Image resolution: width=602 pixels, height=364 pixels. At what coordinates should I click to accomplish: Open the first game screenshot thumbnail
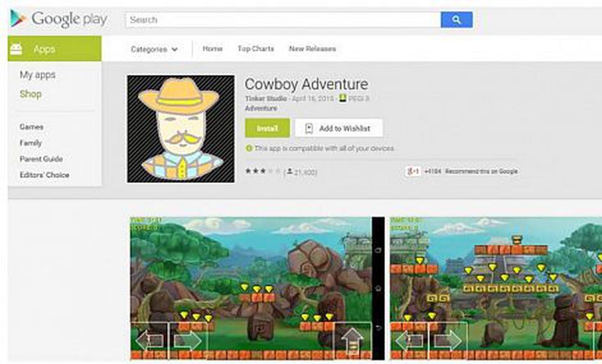tap(257, 289)
